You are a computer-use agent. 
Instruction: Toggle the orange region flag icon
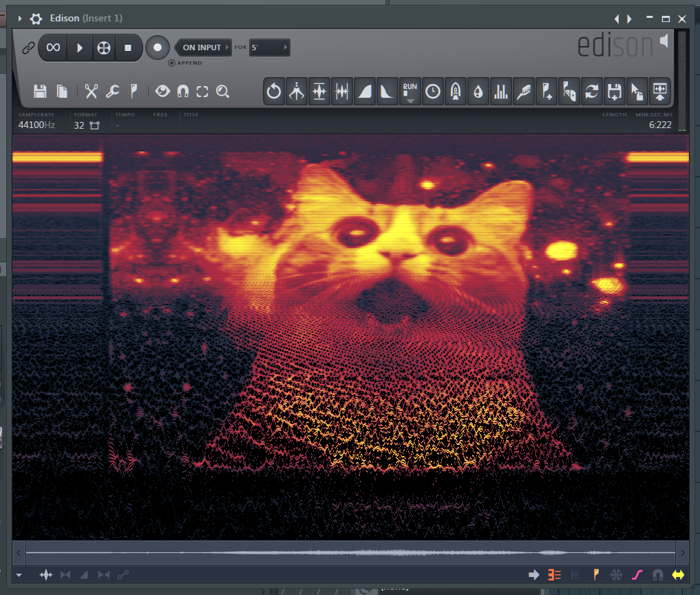[595, 575]
